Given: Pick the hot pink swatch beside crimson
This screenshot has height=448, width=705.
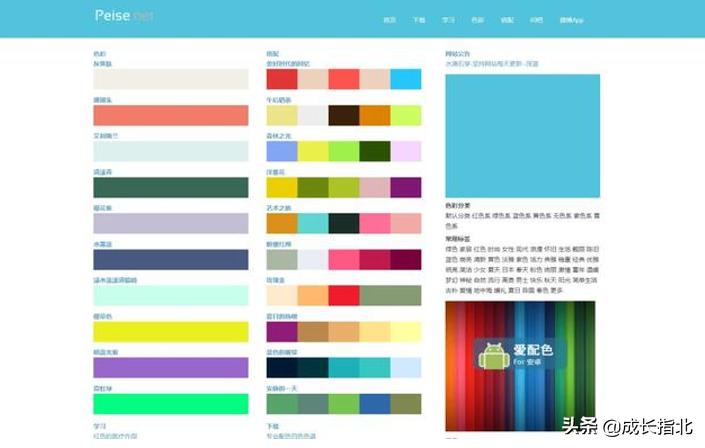Looking at the screenshot, I should point(344,260).
